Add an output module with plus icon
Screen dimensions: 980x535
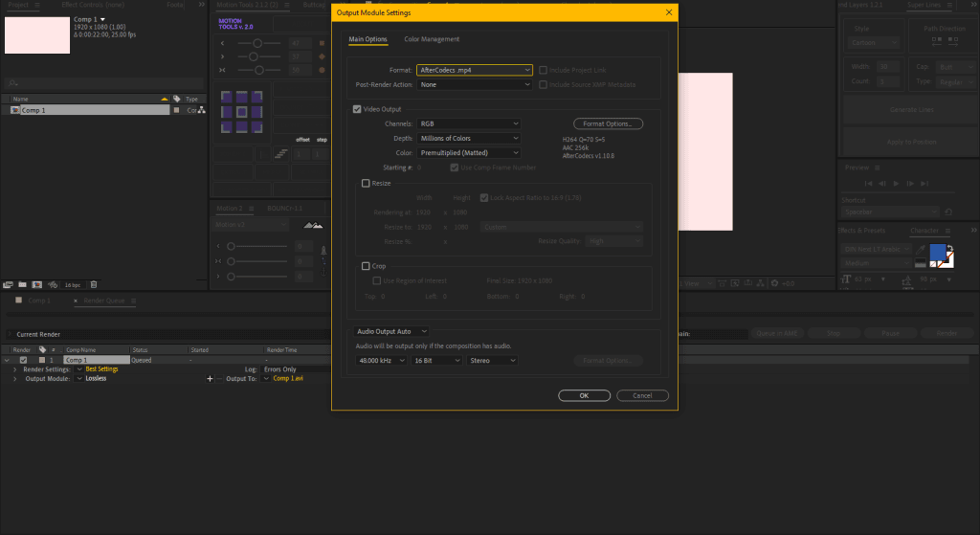(x=210, y=379)
